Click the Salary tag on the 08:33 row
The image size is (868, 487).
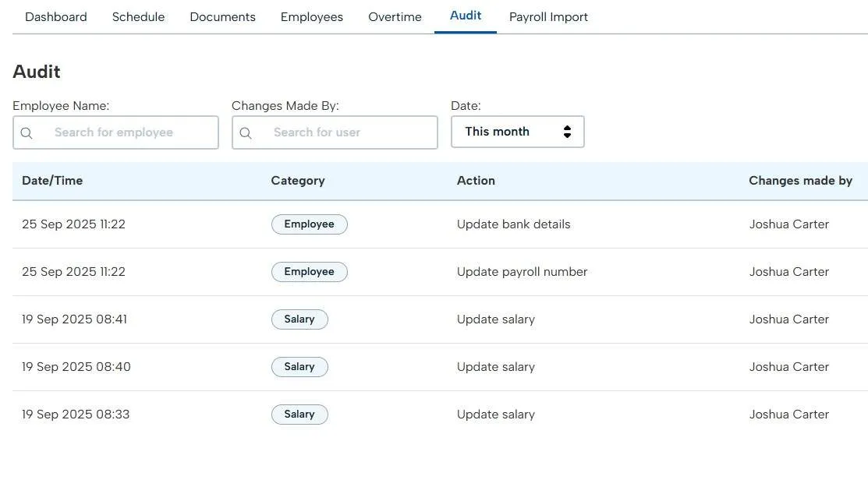(299, 415)
